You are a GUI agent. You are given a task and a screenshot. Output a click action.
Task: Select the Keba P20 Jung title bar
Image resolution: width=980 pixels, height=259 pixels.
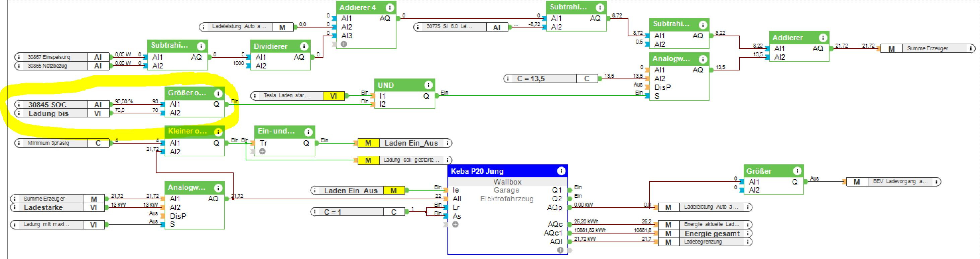507,171
